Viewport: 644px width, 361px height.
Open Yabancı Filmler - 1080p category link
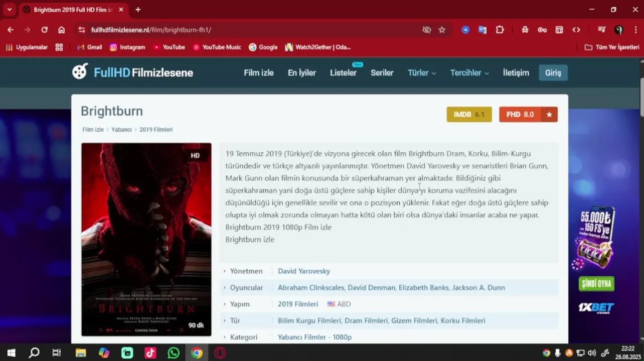pos(314,337)
